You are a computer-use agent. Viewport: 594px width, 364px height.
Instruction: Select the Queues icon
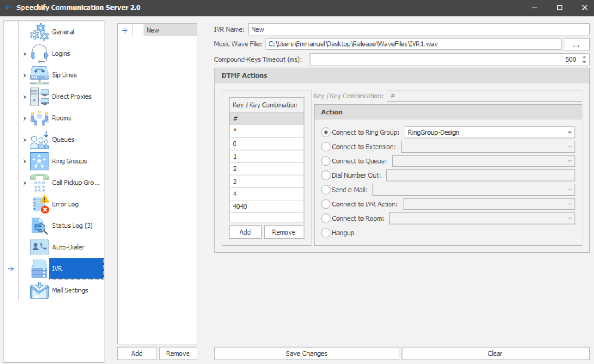(x=39, y=139)
